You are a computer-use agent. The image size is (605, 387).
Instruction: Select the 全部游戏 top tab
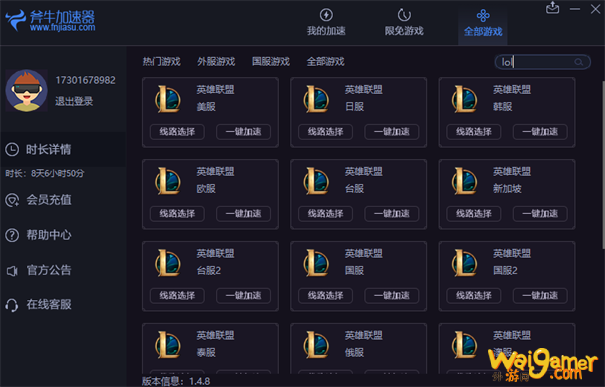(x=483, y=24)
